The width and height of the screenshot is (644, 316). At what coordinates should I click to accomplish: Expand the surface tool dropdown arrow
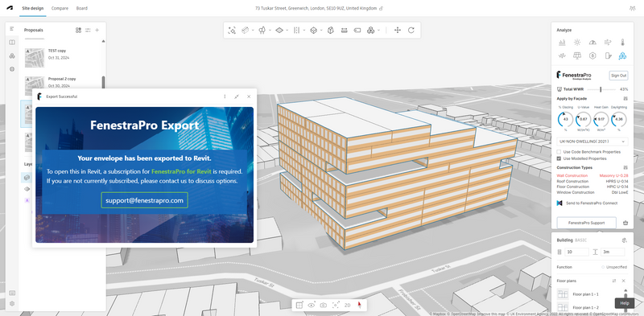(287, 31)
